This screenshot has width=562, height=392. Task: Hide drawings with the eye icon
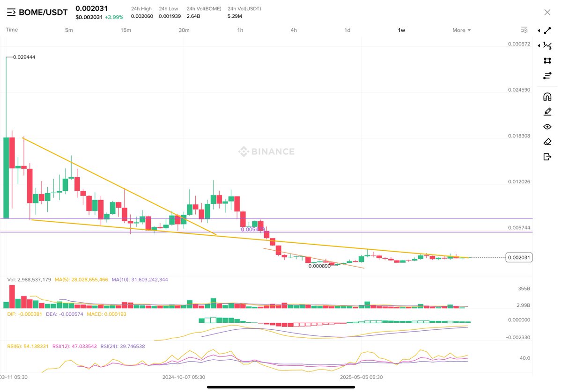pyautogui.click(x=547, y=127)
